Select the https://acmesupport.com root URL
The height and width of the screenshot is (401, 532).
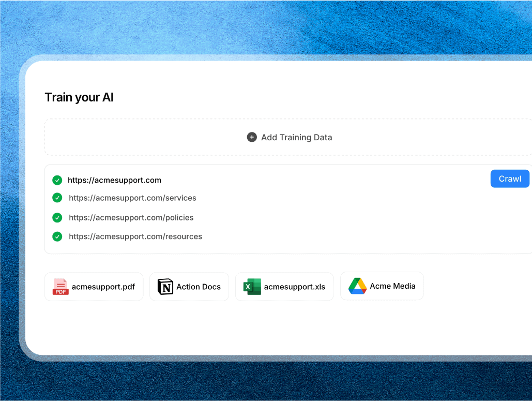coord(114,180)
